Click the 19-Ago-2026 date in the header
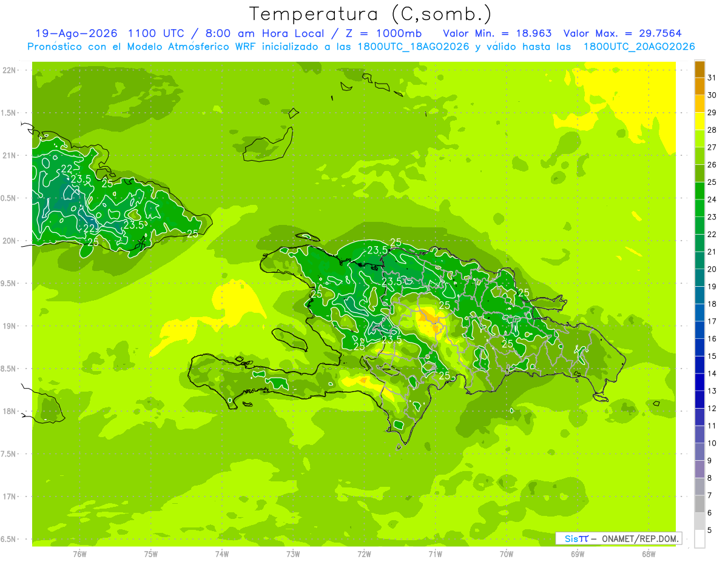This screenshot has width=728, height=562. coord(76,33)
